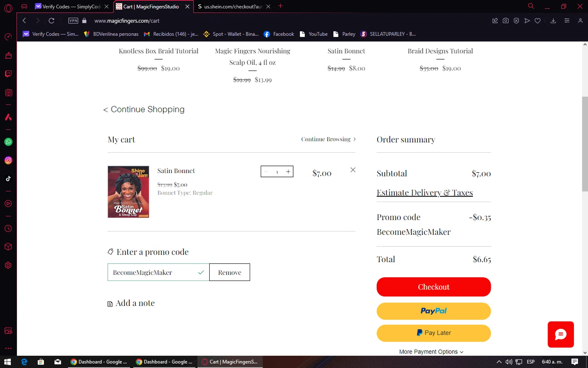
Task: Show hidden system tray icons
Action: [x=499, y=362]
